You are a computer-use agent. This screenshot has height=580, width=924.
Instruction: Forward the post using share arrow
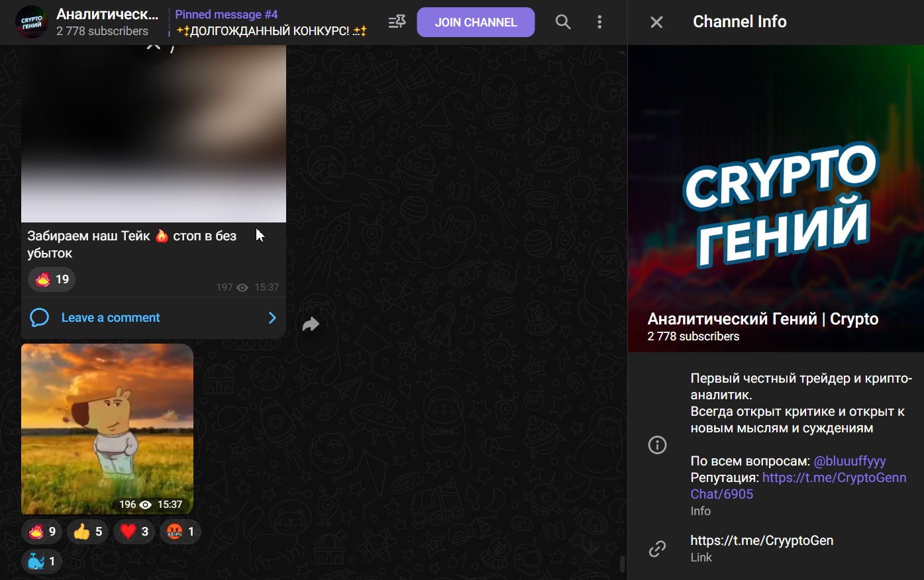click(311, 324)
